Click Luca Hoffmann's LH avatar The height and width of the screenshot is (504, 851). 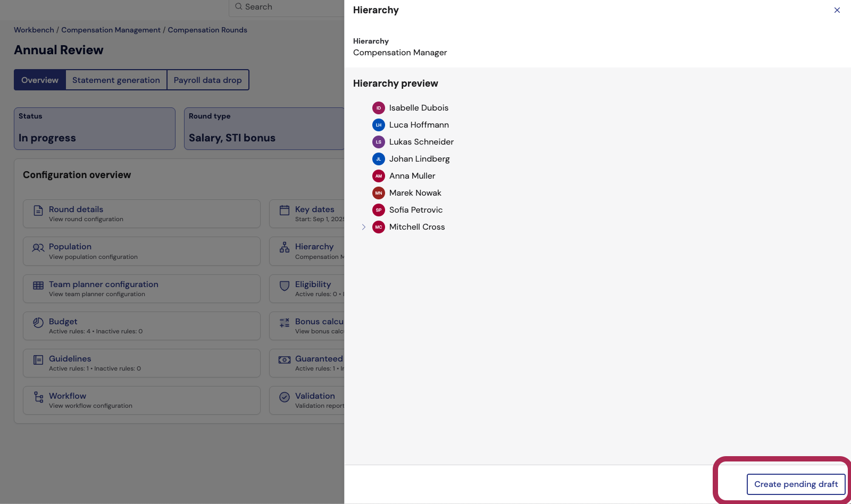point(379,125)
